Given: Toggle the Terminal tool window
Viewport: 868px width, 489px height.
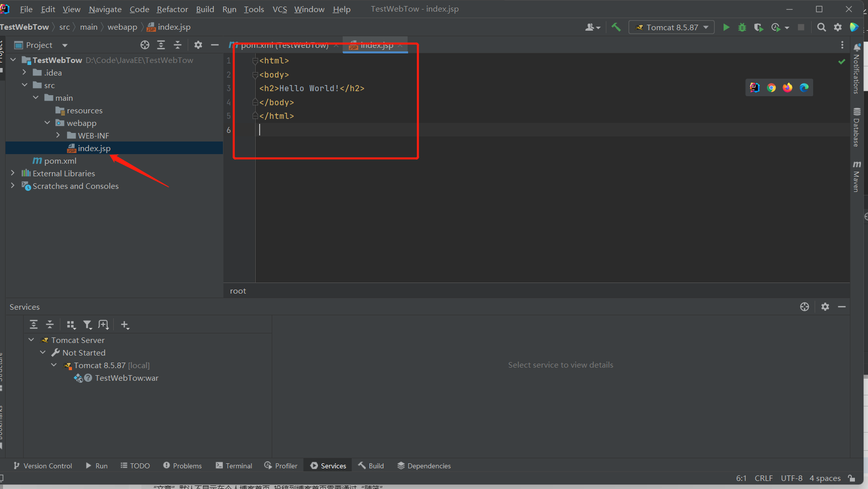Looking at the screenshot, I should pos(234,466).
